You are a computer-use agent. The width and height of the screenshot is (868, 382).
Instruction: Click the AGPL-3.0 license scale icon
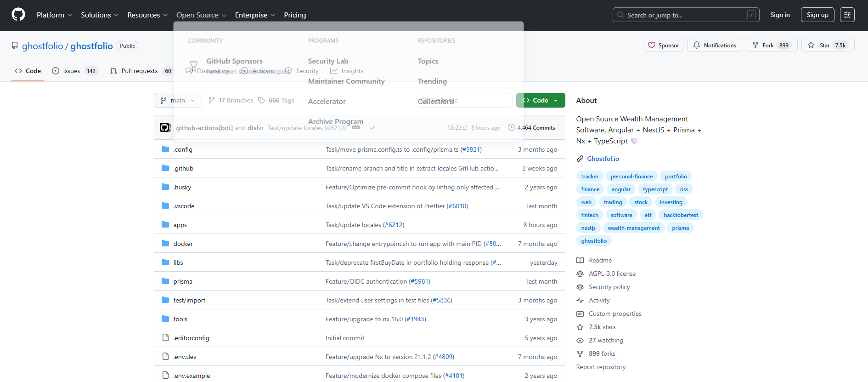[580, 274]
